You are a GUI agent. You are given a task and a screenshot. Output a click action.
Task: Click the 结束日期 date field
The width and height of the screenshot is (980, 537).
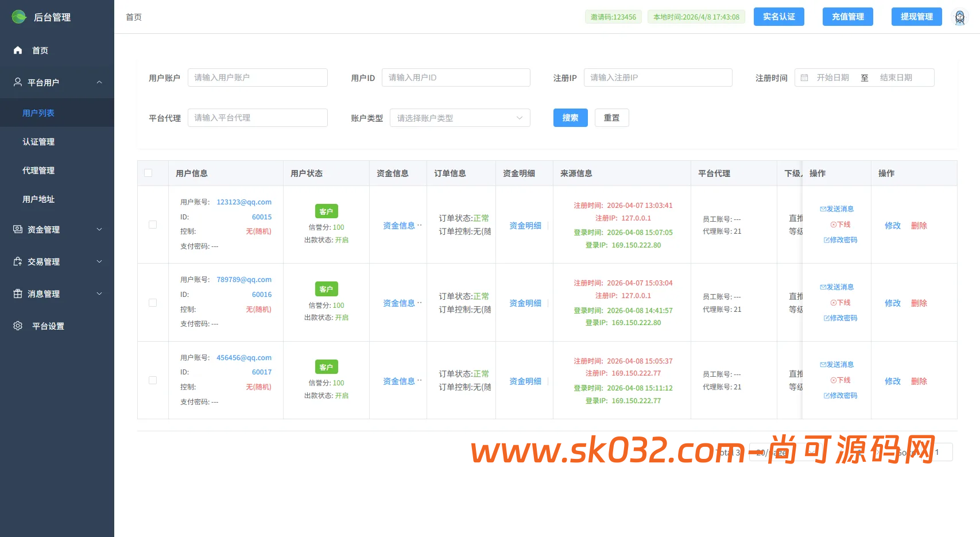[x=896, y=78]
